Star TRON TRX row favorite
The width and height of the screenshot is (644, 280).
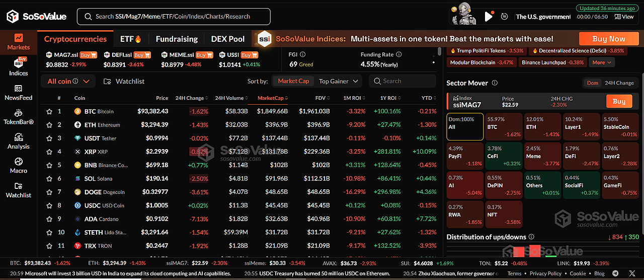click(49, 246)
